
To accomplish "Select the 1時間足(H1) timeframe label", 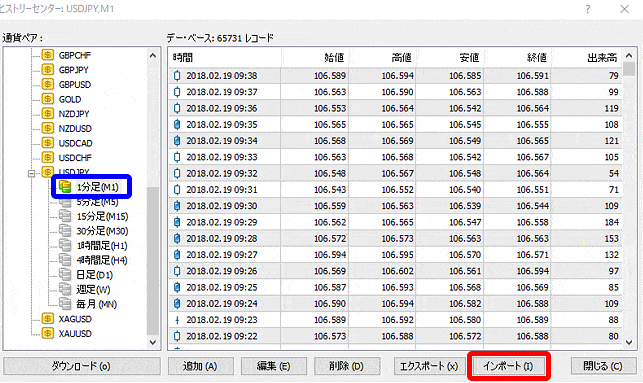I will click(102, 246).
